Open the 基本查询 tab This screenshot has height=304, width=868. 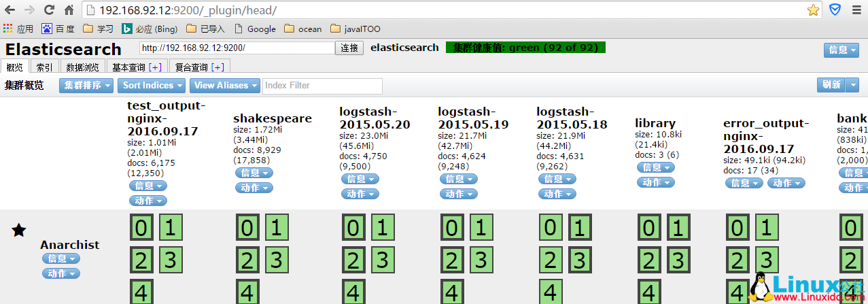(x=137, y=67)
